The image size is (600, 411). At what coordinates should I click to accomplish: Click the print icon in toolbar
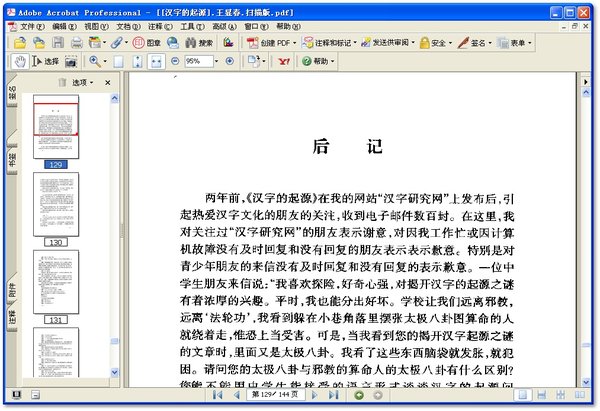coord(77,42)
